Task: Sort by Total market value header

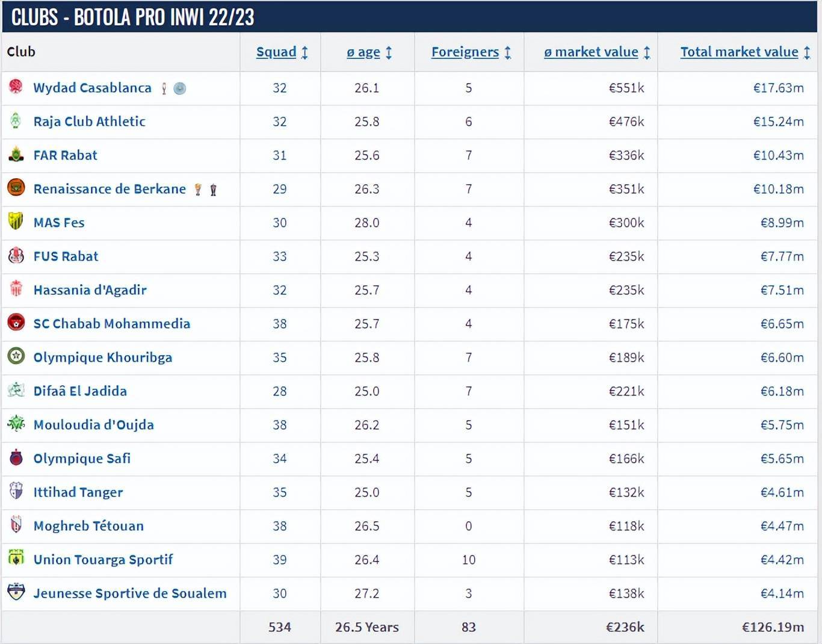Action: pos(739,52)
